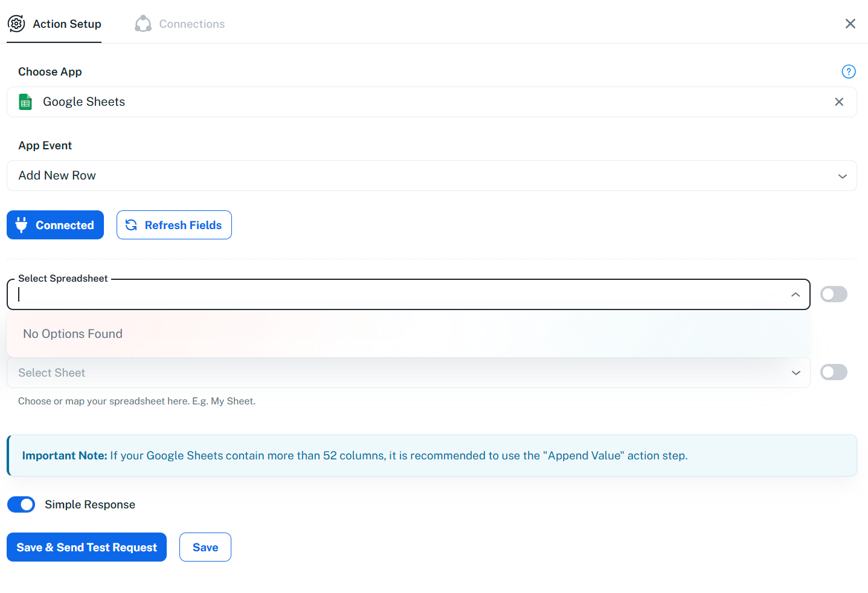The height and width of the screenshot is (593, 868).
Task: Close the Action Setup panel
Action: tap(850, 24)
